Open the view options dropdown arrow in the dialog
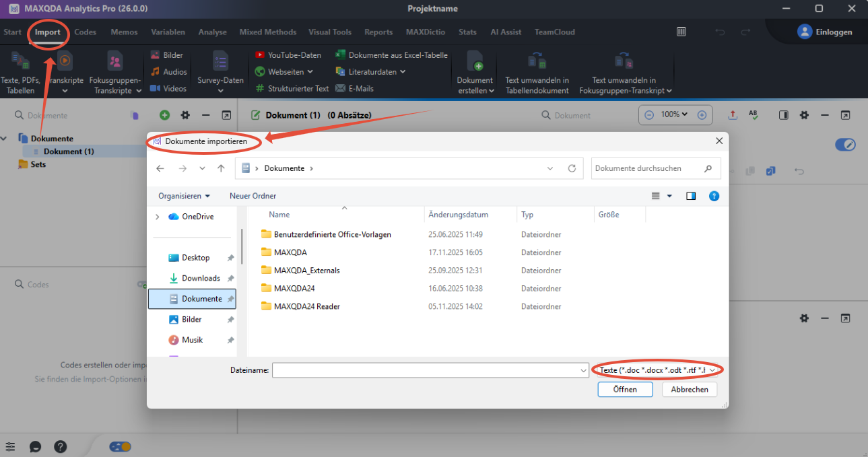Viewport: 868px width, 457px height. (669, 196)
